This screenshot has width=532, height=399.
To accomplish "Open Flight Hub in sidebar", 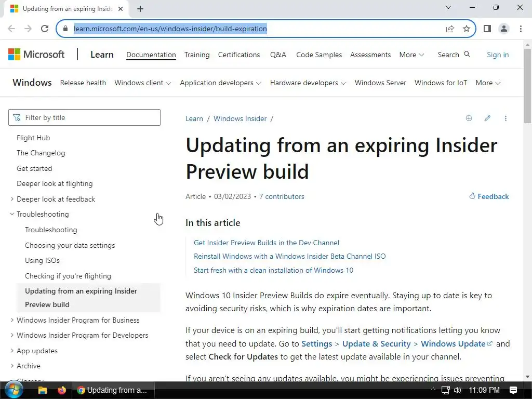I will pyautogui.click(x=33, y=138).
